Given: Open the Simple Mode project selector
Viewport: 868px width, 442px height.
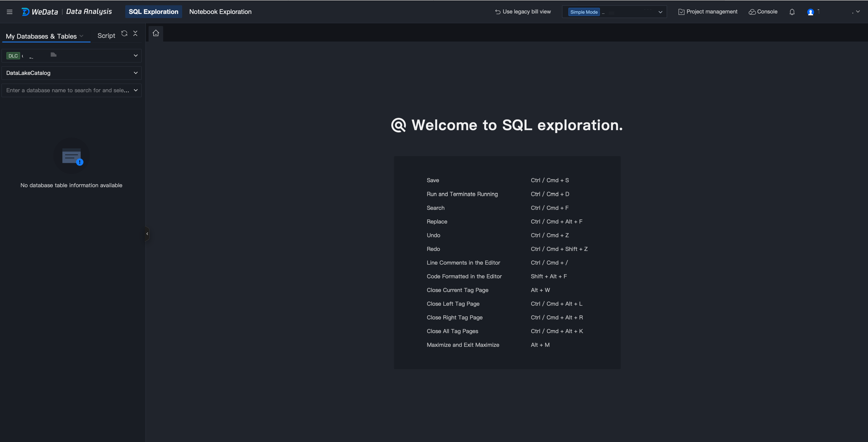Looking at the screenshot, I should click(614, 12).
